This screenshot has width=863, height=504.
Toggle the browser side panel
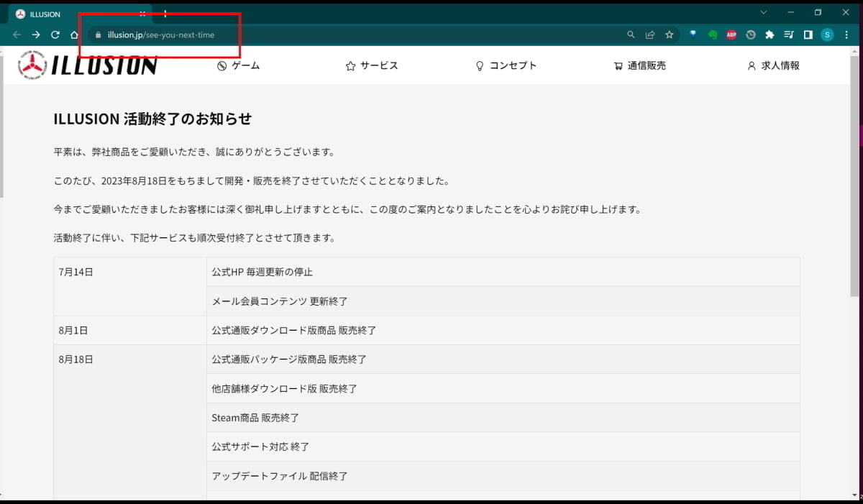808,35
